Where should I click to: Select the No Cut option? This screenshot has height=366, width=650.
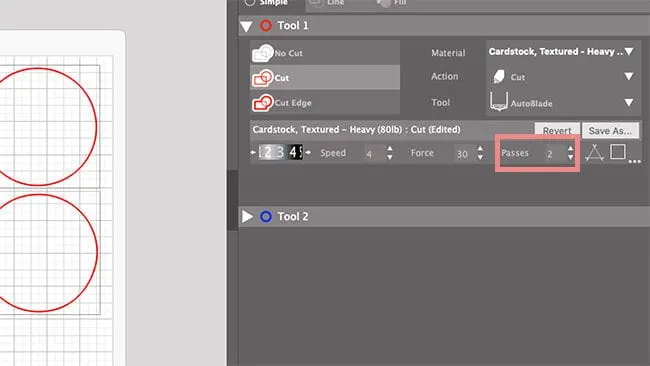(x=325, y=53)
